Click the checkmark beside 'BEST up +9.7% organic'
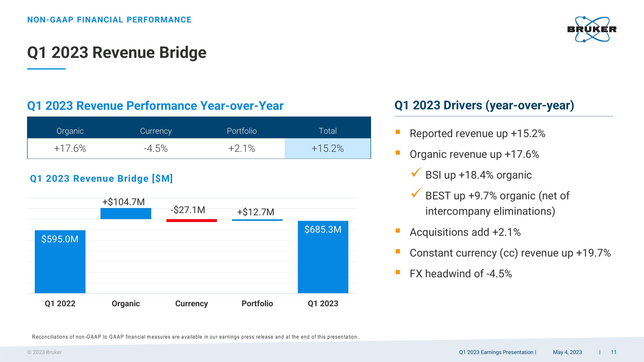Image resolution: width=644 pixels, height=362 pixels. (x=416, y=193)
